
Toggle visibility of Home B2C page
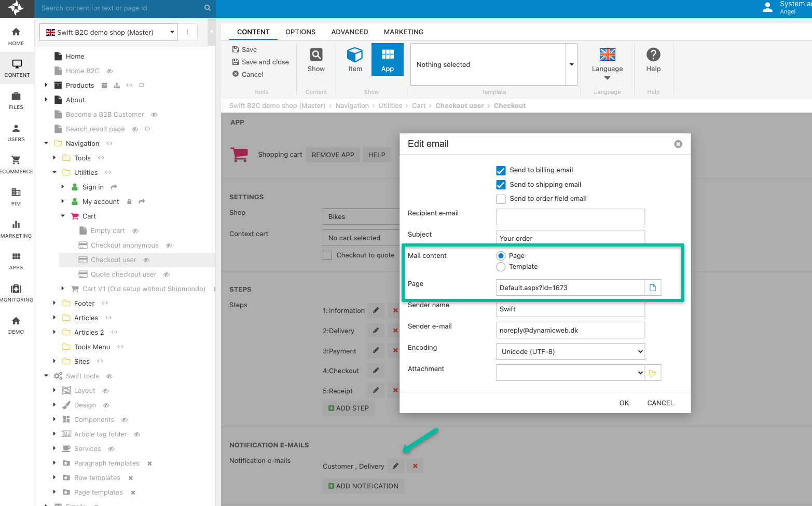[109, 71]
